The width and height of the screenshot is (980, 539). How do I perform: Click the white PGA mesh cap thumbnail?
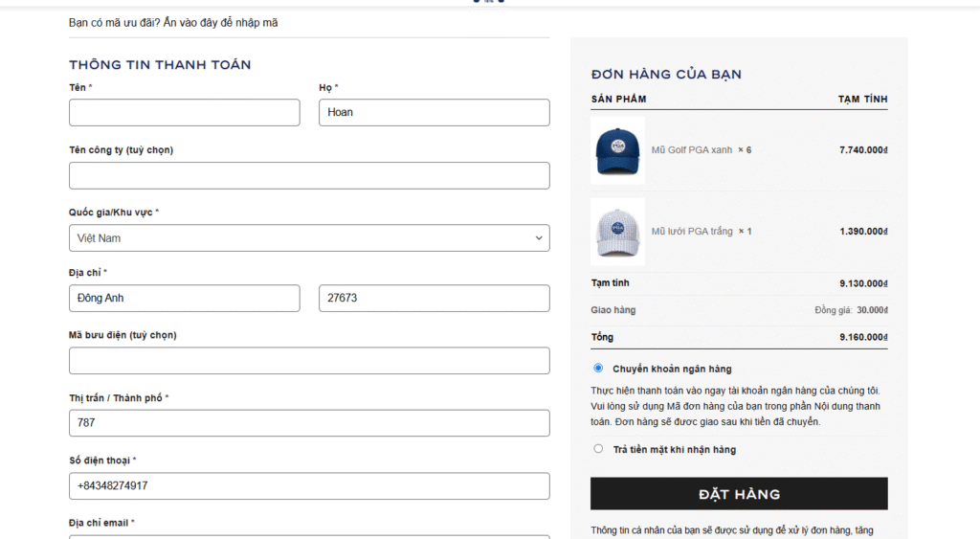(x=617, y=232)
